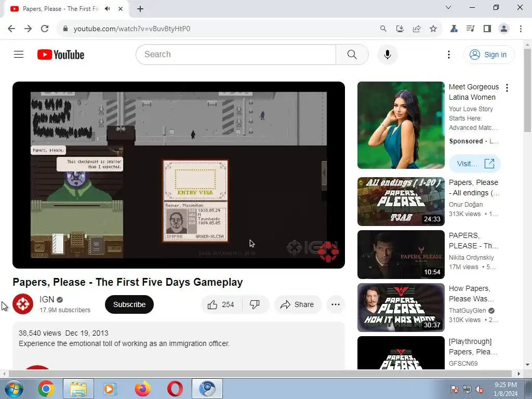Screen dimensions: 532x399
Task: Go forward in browser history
Action: pyautogui.click(x=28, y=29)
